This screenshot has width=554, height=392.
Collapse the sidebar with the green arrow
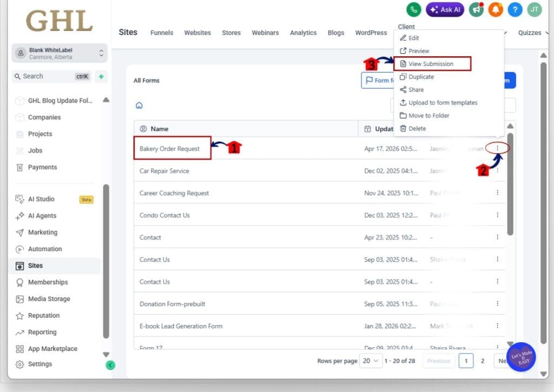coord(110,365)
